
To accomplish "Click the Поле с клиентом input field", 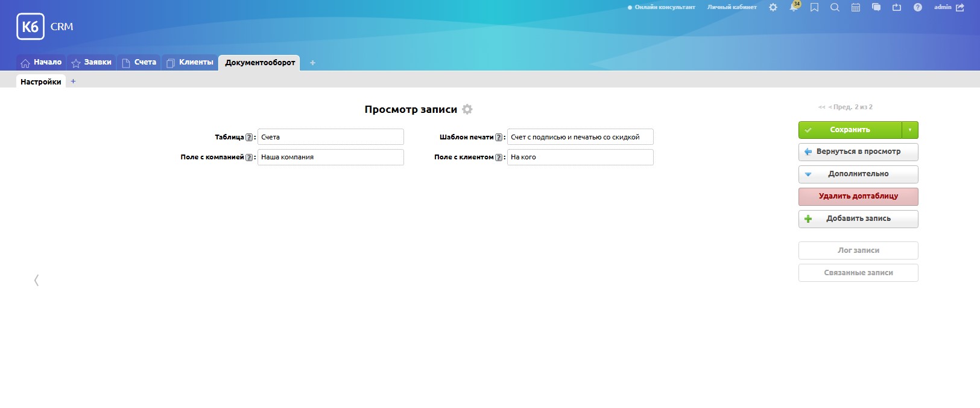I will click(x=580, y=157).
